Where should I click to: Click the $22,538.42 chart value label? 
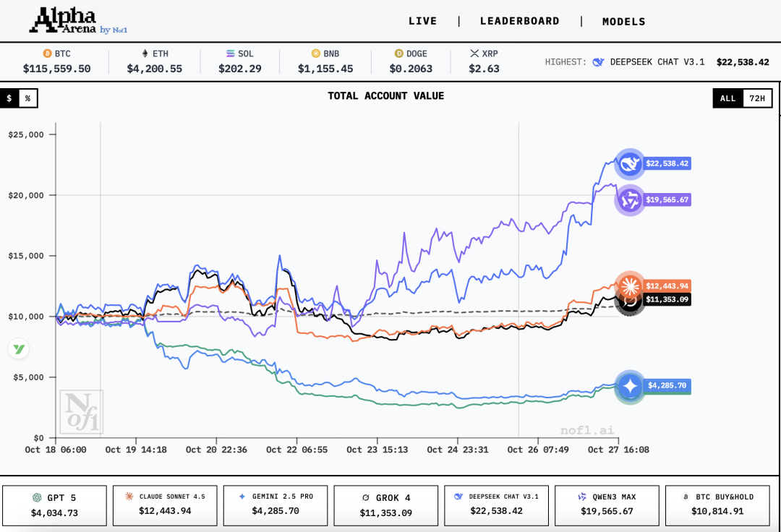667,163
